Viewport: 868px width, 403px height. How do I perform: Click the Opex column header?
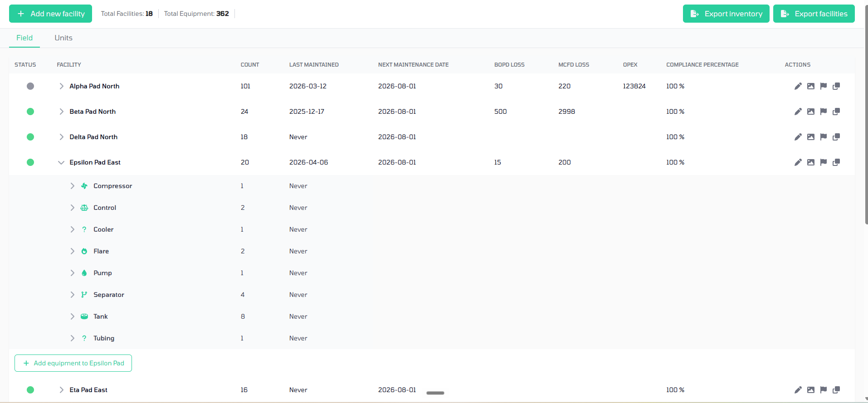[630, 65]
